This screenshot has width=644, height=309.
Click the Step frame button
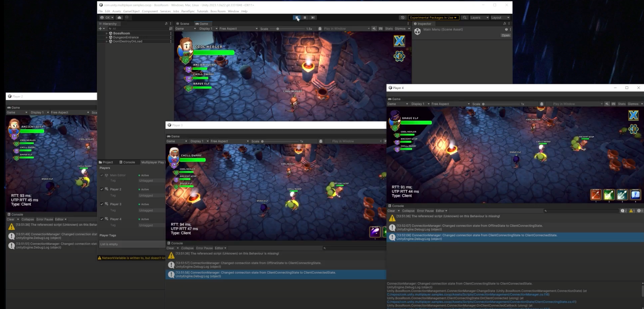point(313,18)
